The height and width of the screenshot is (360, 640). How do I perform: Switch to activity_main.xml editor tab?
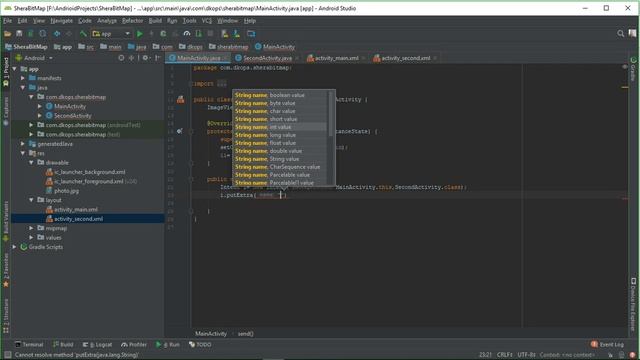pyautogui.click(x=336, y=58)
